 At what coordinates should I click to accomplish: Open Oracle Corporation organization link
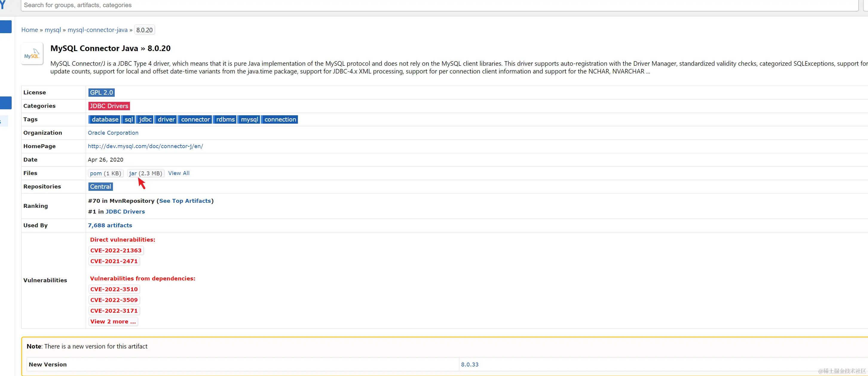click(x=113, y=133)
